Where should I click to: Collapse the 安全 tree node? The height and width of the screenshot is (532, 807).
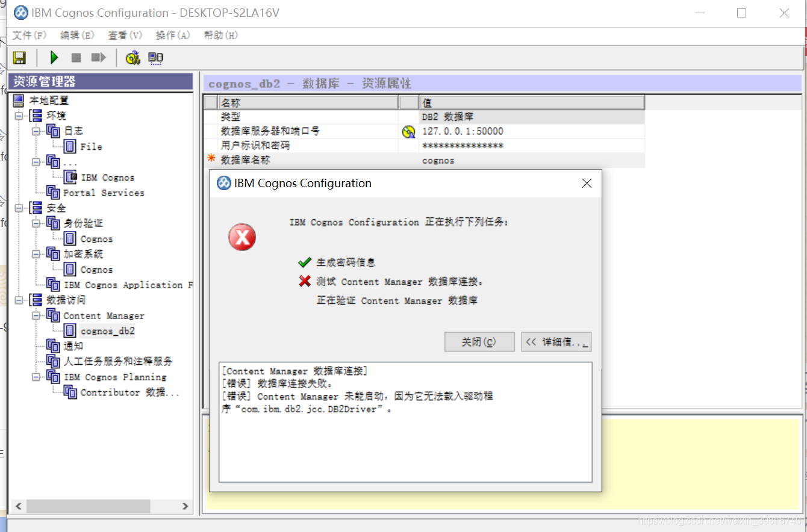coord(19,208)
